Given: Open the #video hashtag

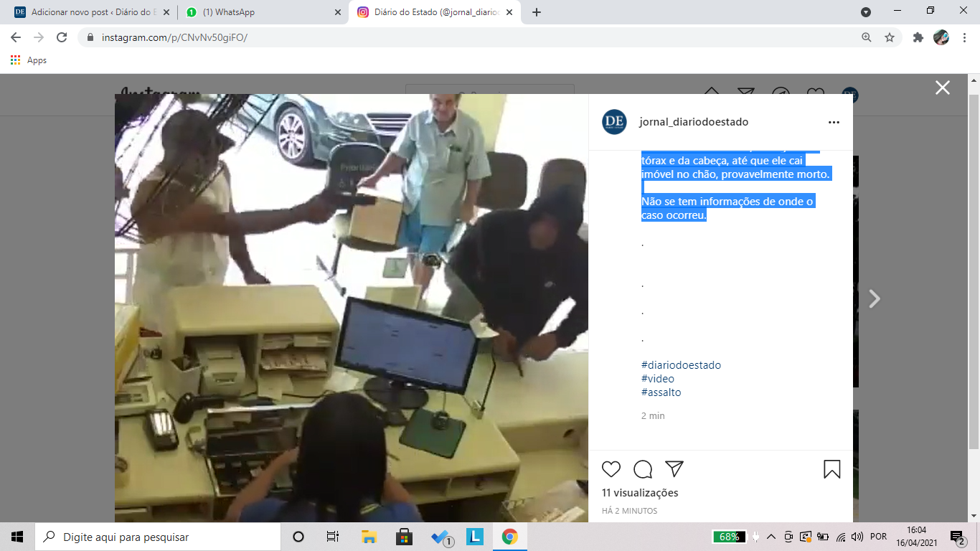Looking at the screenshot, I should (658, 379).
